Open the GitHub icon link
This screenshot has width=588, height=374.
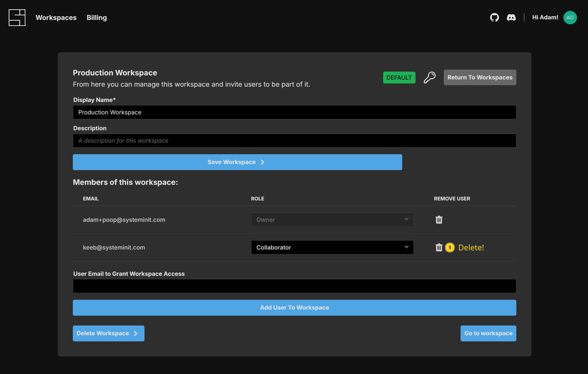click(x=494, y=18)
